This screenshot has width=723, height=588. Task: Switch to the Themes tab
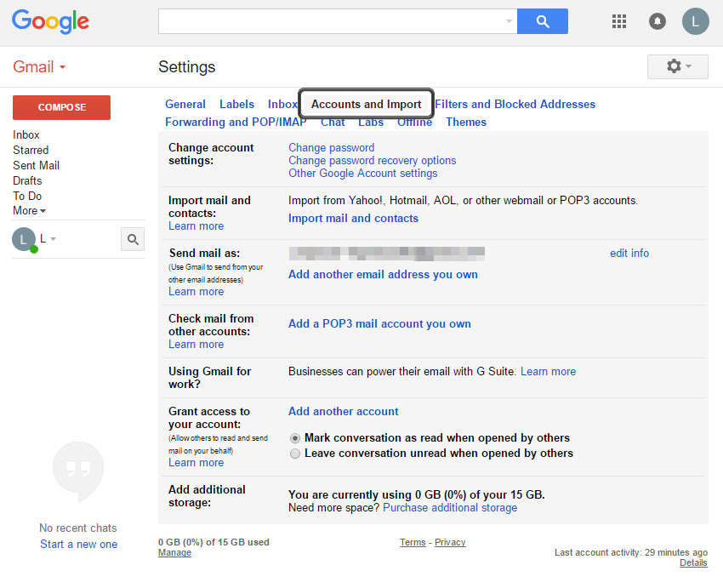click(x=466, y=122)
